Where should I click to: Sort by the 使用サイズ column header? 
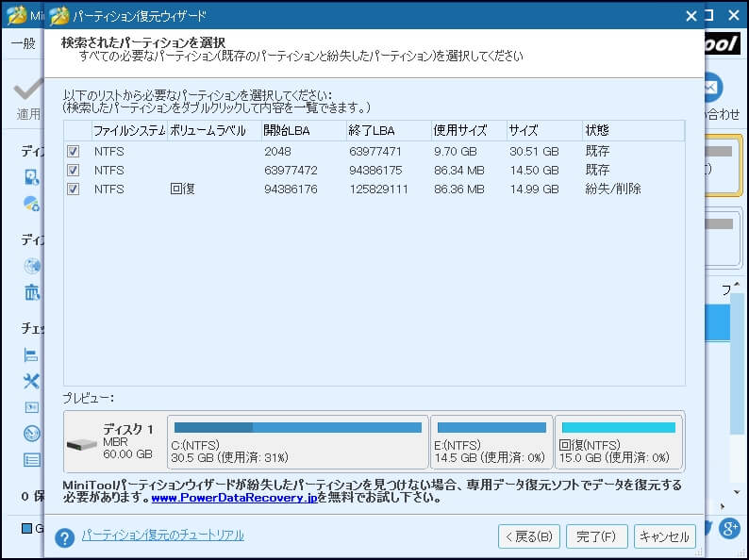click(469, 130)
